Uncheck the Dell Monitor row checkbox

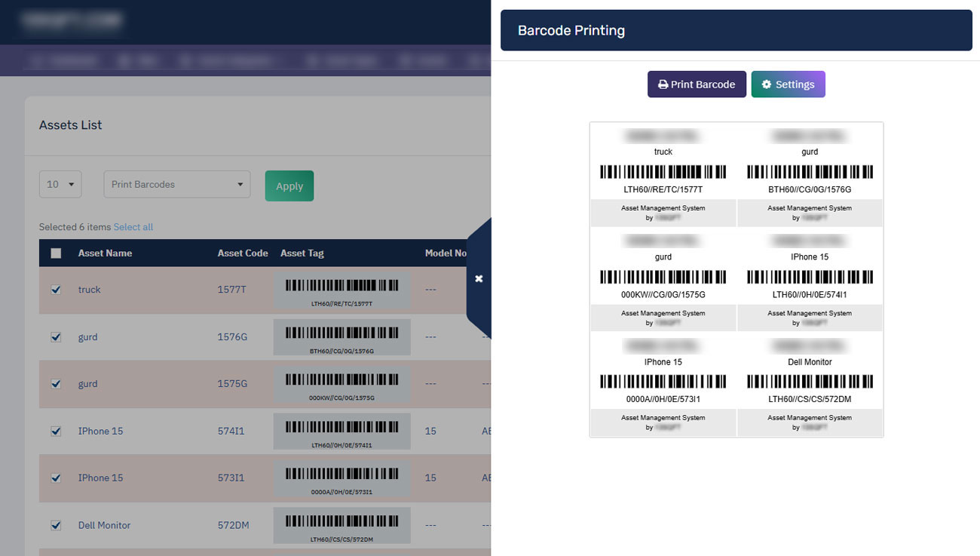(56, 525)
